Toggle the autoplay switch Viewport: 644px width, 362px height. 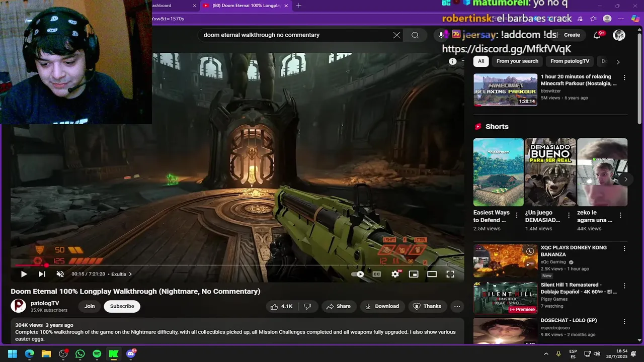click(357, 274)
